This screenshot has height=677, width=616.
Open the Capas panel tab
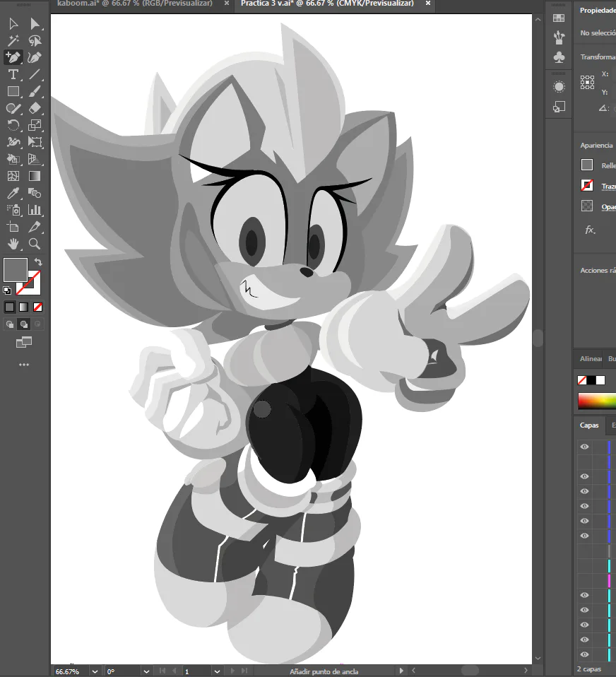(589, 425)
